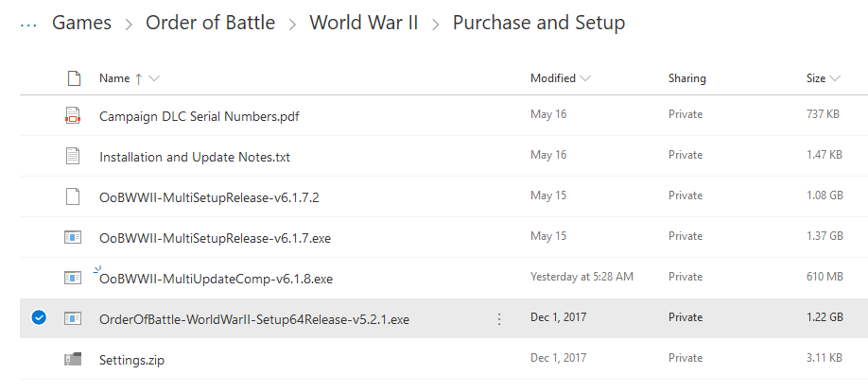Deselect the checked OrderOfBattle-WorldWarII-Setup64Release row
The image size is (868, 391).
[x=39, y=318]
